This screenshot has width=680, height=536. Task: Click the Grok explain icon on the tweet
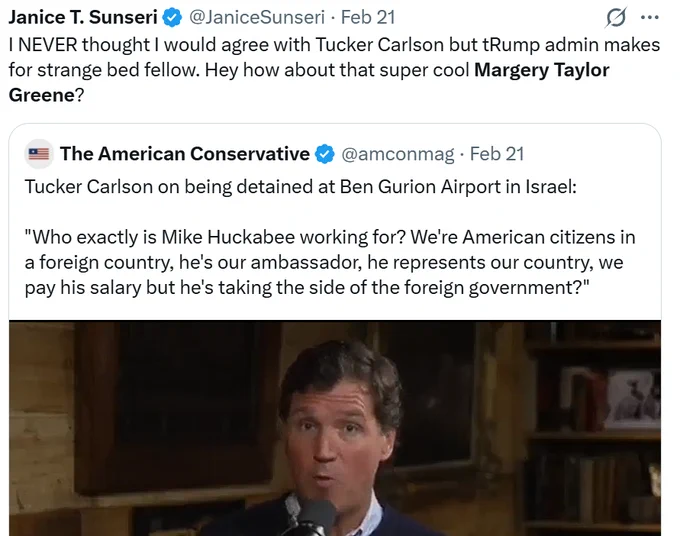click(615, 18)
